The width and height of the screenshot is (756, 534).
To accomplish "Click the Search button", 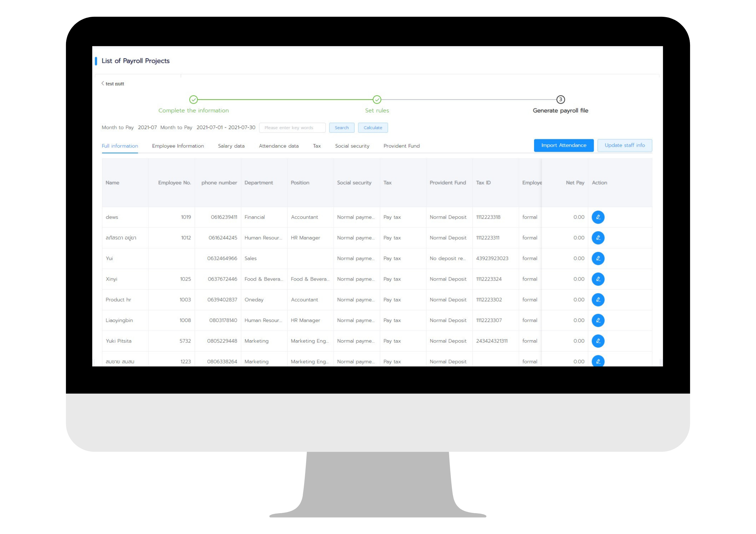I will pos(342,128).
